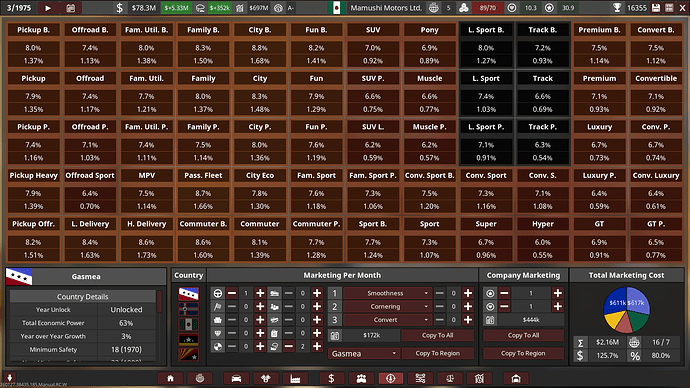The width and height of the screenshot is (690, 388).
Task: Open the Smoothness dropdown
Action: pyautogui.click(x=387, y=293)
